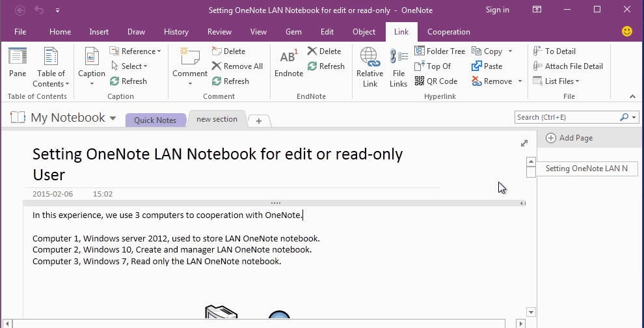This screenshot has height=328, width=644.
Task: Expand the Remove dropdown arrow
Action: click(x=520, y=81)
